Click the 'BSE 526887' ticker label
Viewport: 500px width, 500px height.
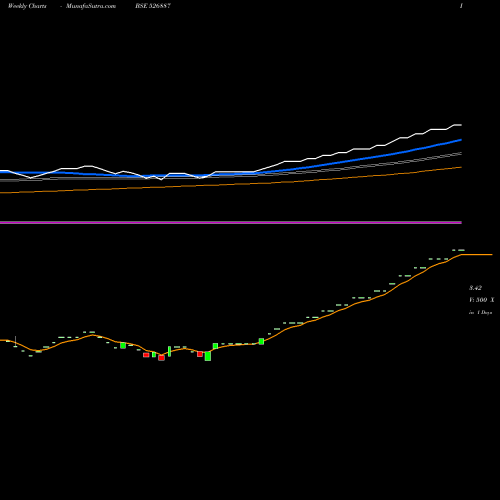(153, 6)
